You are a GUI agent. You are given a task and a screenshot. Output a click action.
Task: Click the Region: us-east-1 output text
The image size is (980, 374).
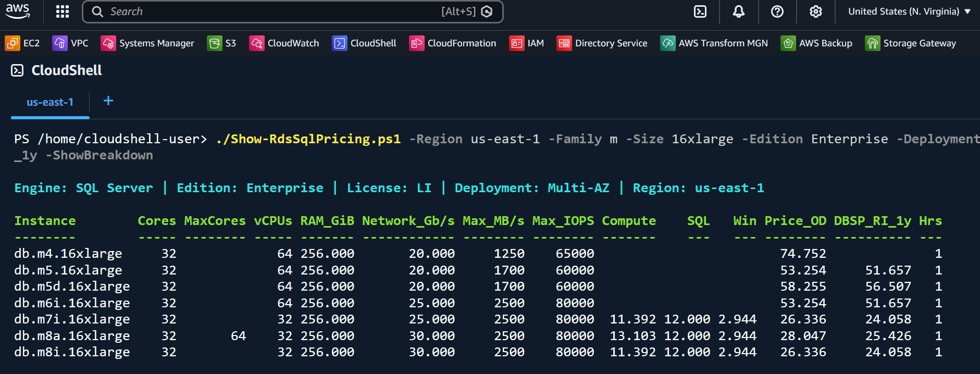(x=699, y=188)
